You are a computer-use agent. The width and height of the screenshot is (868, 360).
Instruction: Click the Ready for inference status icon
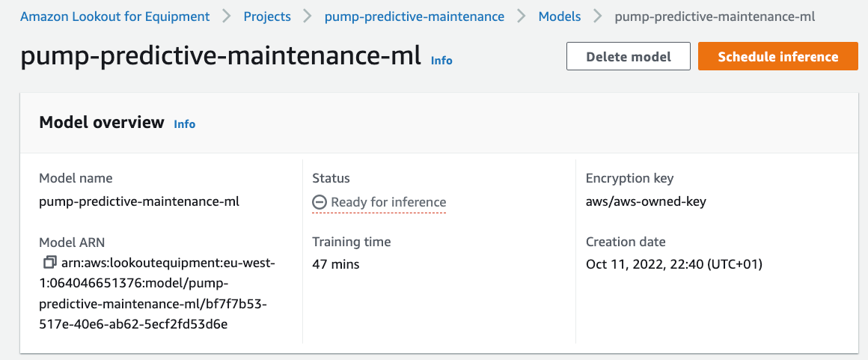coord(320,202)
